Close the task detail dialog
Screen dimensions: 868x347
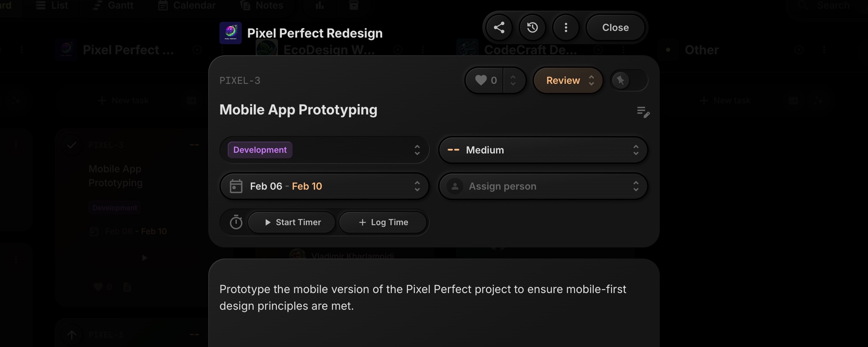pos(615,28)
